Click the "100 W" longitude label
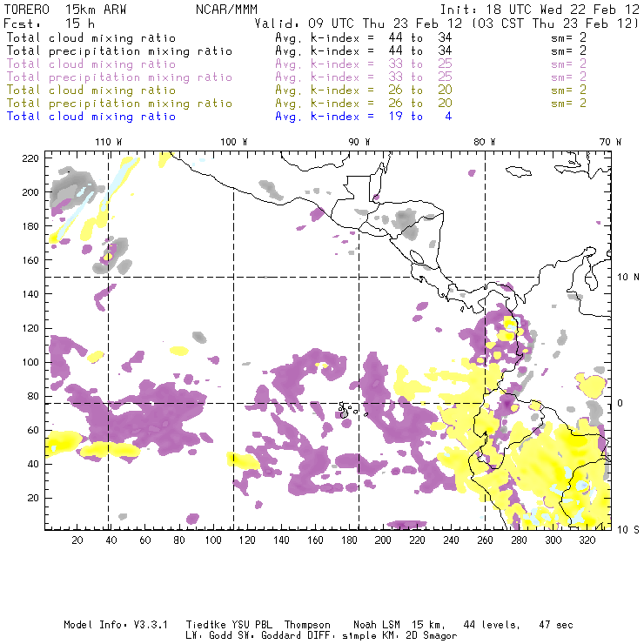Viewport: 644px width, 644px height. pyautogui.click(x=234, y=142)
